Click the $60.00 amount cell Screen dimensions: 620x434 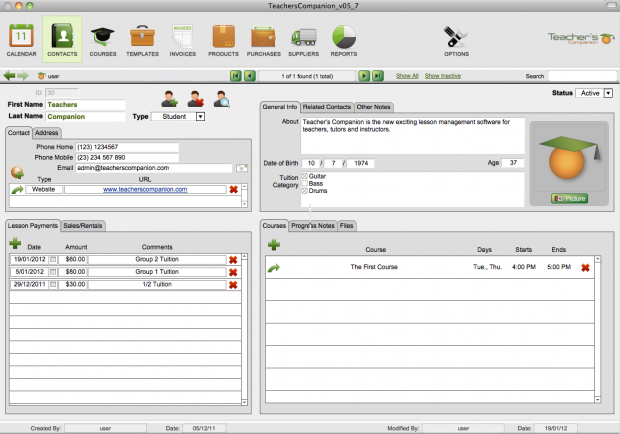[72, 259]
